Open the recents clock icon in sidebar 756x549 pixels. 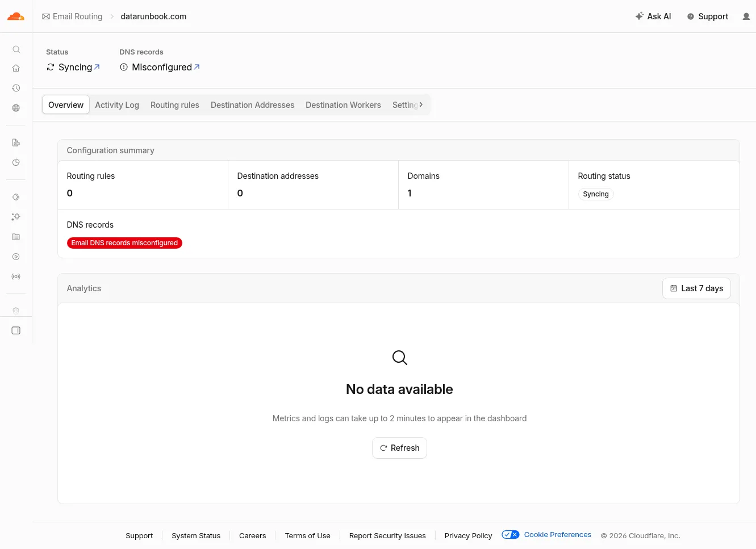16,88
